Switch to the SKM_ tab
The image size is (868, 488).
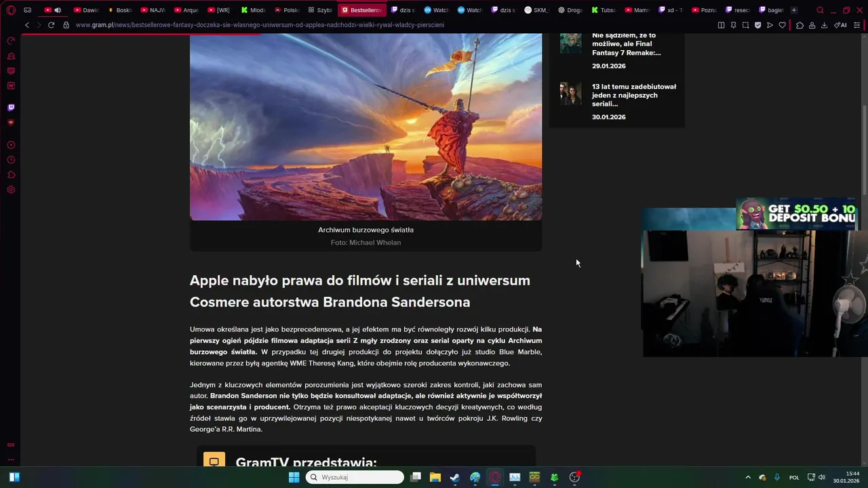(x=536, y=10)
